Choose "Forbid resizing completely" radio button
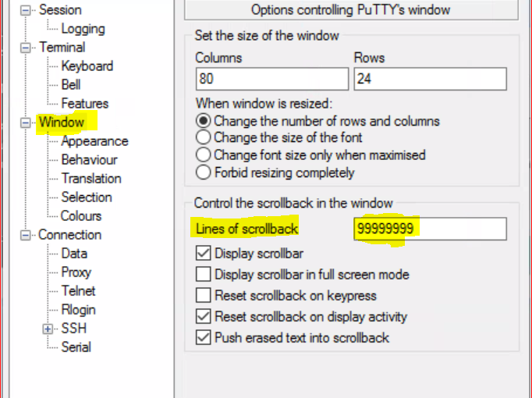Viewport: 532px width, 398px height. click(x=203, y=172)
